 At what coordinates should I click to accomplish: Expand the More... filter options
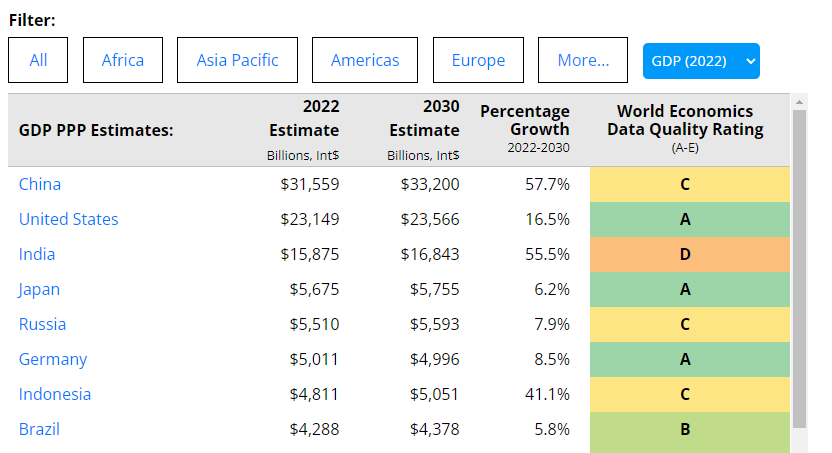pos(583,60)
